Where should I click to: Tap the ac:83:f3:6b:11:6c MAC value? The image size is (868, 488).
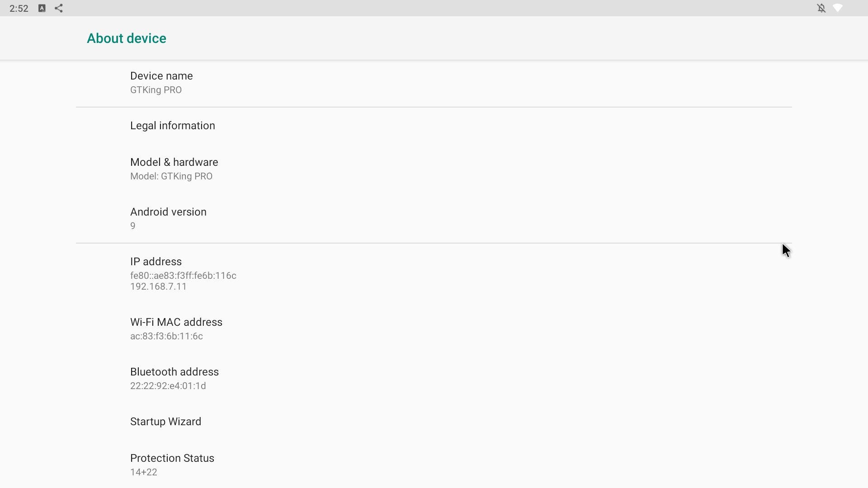[x=166, y=336]
